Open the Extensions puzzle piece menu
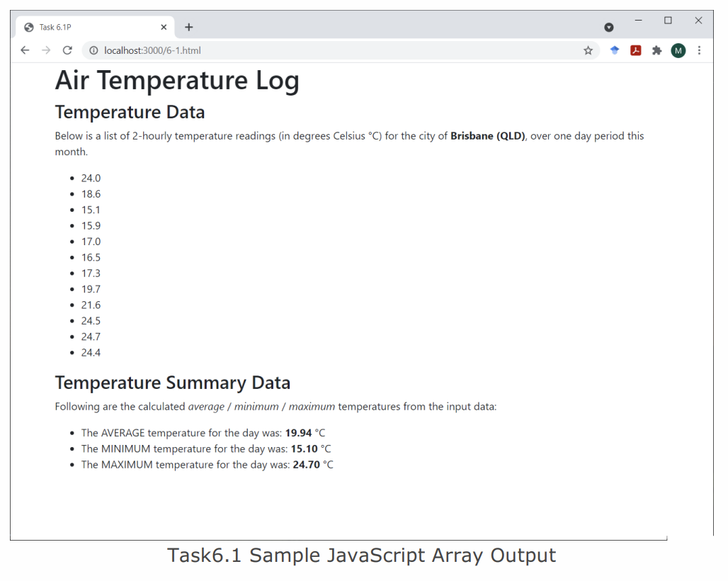Image resolution: width=728 pixels, height=581 pixels. tap(657, 50)
